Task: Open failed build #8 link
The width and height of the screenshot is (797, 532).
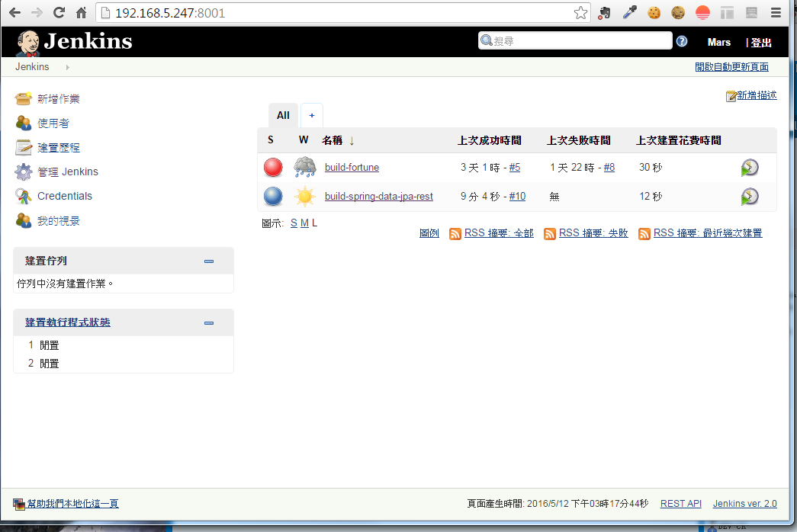Action: pos(609,167)
